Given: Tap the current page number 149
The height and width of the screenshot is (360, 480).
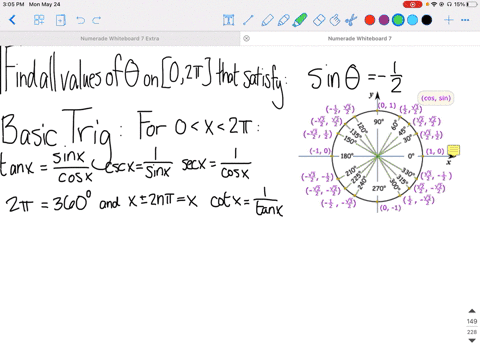Looking at the screenshot, I should coord(472,321).
